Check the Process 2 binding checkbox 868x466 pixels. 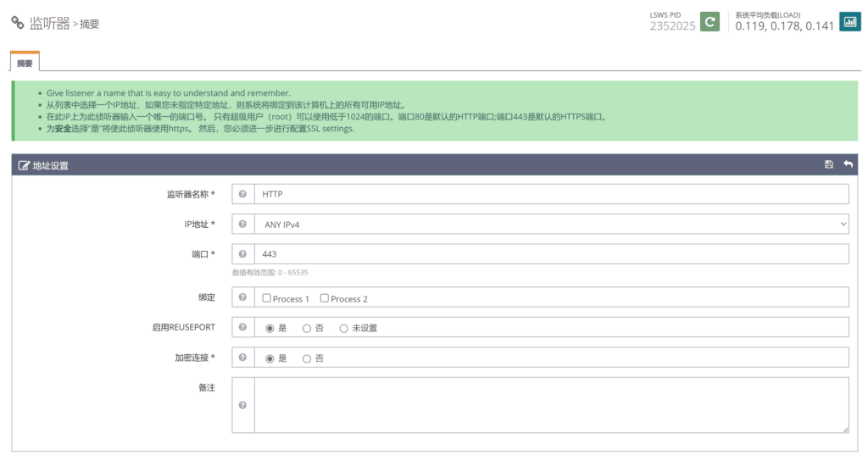pos(325,298)
